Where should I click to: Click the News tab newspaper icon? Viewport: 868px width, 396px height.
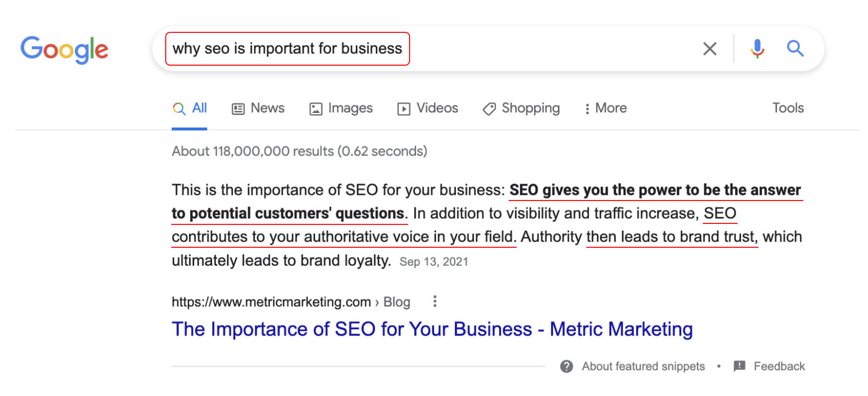point(238,108)
